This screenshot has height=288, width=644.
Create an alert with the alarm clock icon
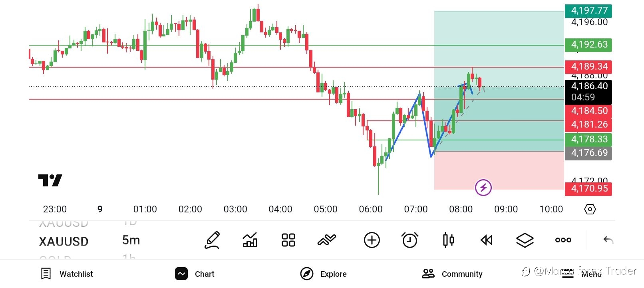pyautogui.click(x=409, y=240)
